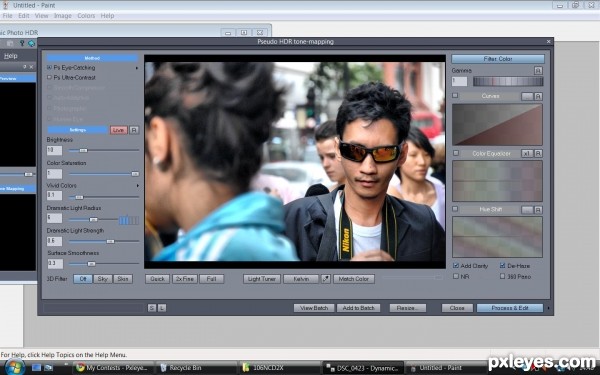This screenshot has height=375, width=600.
Task: Select the 2x Fine preview button
Action: 185,279
